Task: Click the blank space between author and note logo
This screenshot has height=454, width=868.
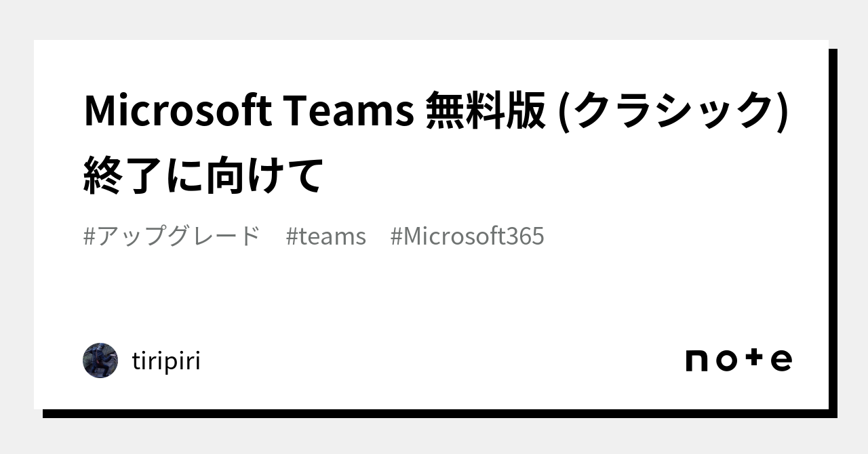Action: click(x=441, y=360)
